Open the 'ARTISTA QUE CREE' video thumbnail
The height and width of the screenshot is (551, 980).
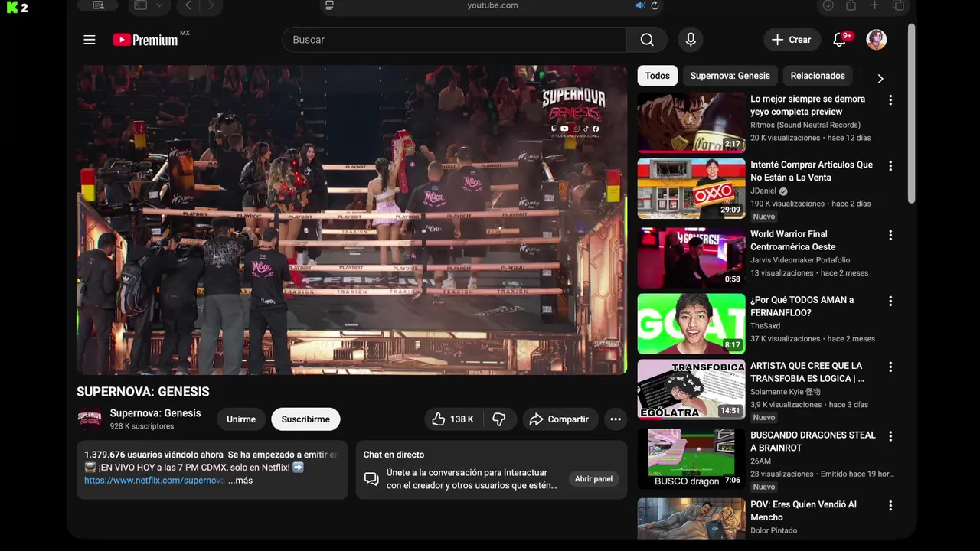coord(691,389)
